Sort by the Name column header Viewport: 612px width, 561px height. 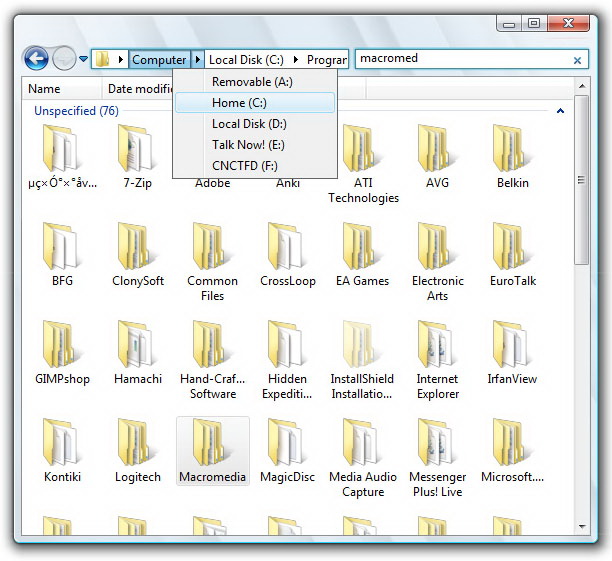pos(45,89)
